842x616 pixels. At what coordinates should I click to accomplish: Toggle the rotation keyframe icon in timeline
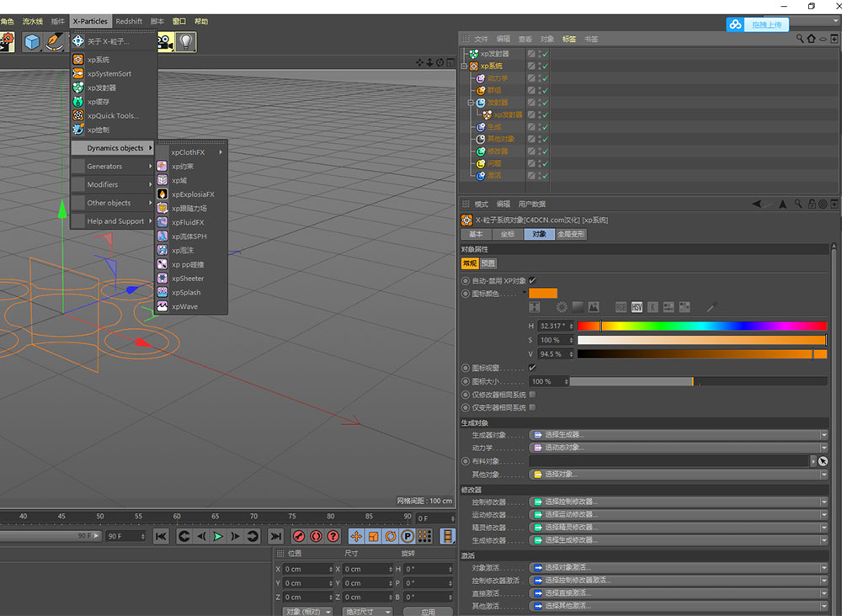391,536
